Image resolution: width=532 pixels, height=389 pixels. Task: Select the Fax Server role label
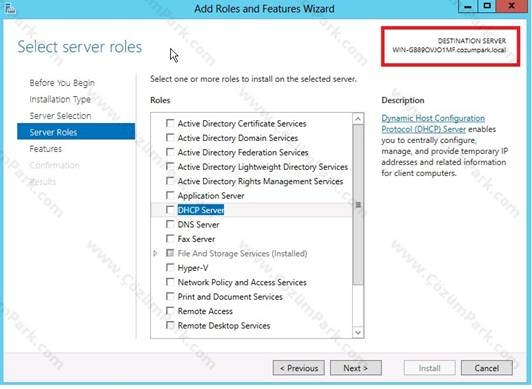pyautogui.click(x=196, y=239)
